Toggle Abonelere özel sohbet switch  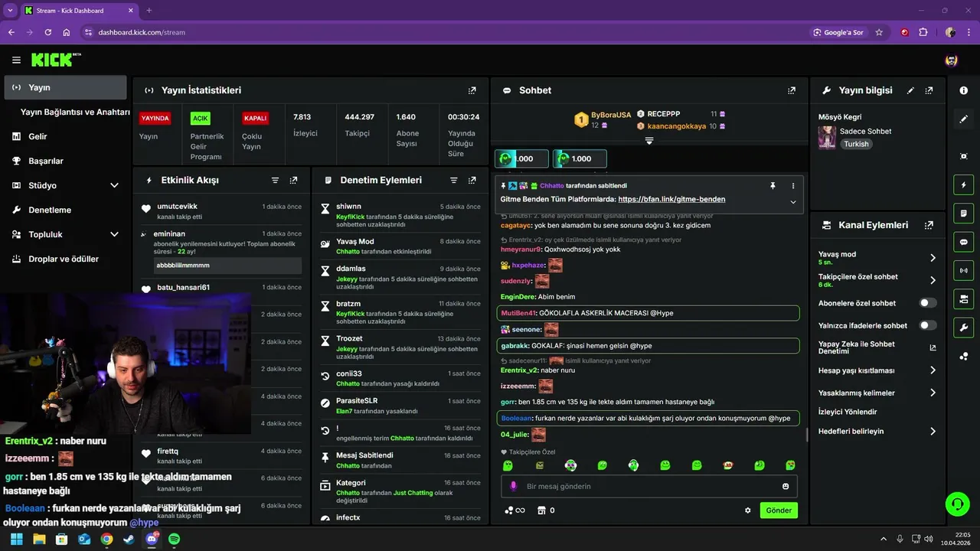[x=928, y=303]
